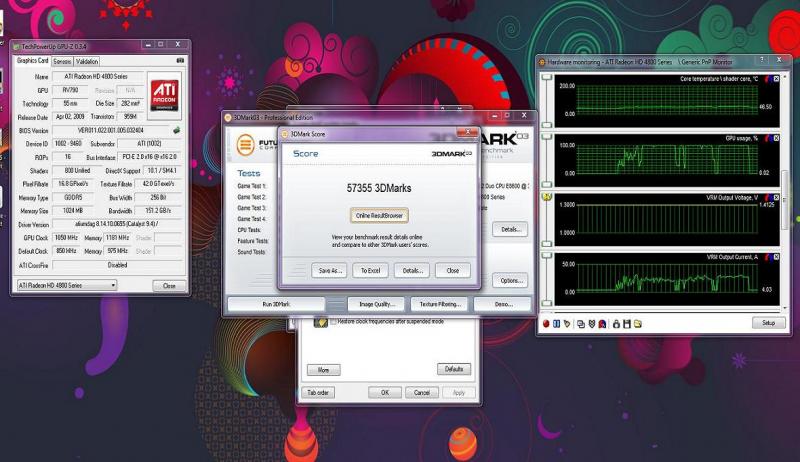Click Texture Filtering button in 3DMark03
The height and width of the screenshot is (462, 800).
coord(440,304)
